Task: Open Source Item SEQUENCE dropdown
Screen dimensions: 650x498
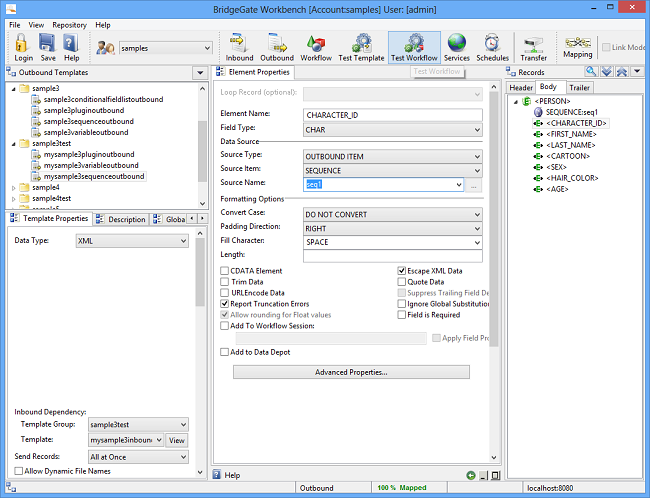Action: pos(393,171)
